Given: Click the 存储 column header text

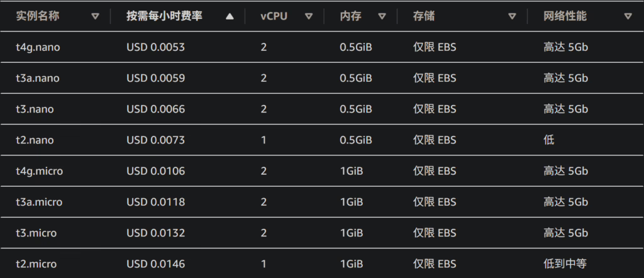Looking at the screenshot, I should pos(424,16).
